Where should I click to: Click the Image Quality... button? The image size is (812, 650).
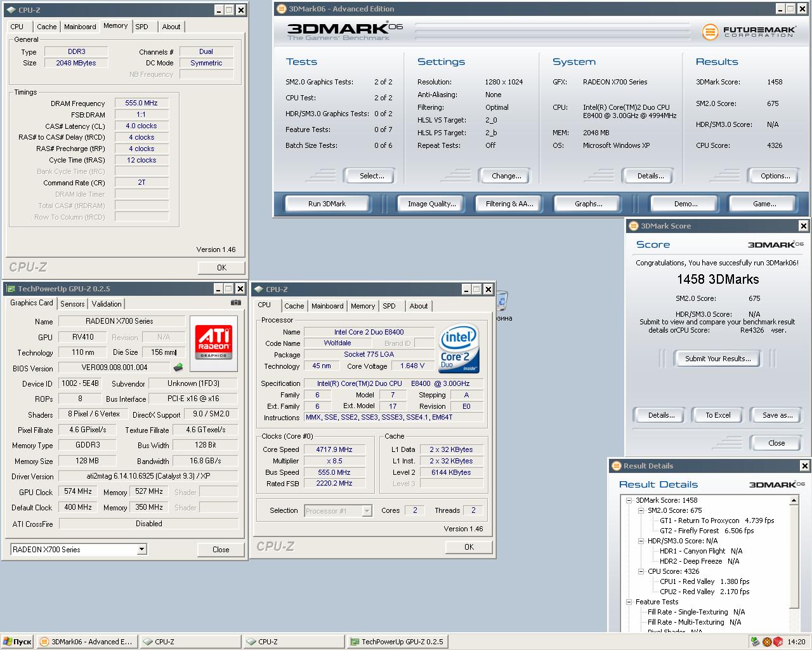432,204
